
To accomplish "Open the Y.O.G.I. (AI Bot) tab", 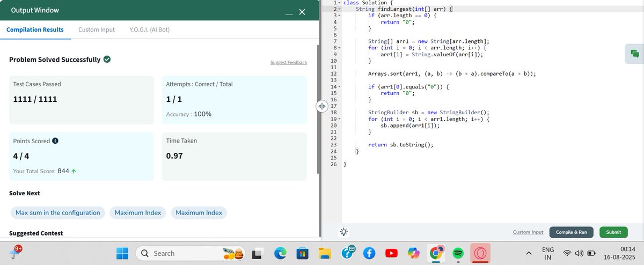I will 150,30.
